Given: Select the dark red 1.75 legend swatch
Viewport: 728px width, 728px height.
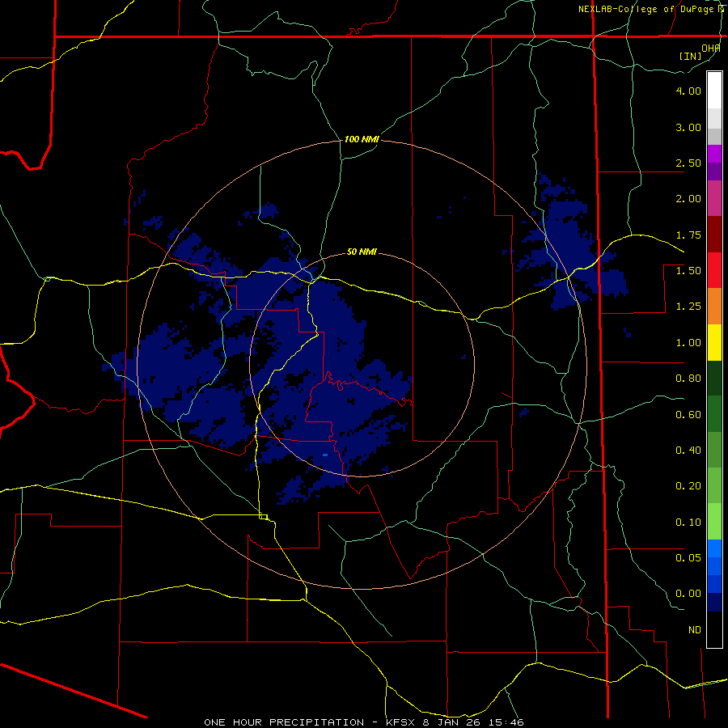Looking at the screenshot, I should coord(714,235).
